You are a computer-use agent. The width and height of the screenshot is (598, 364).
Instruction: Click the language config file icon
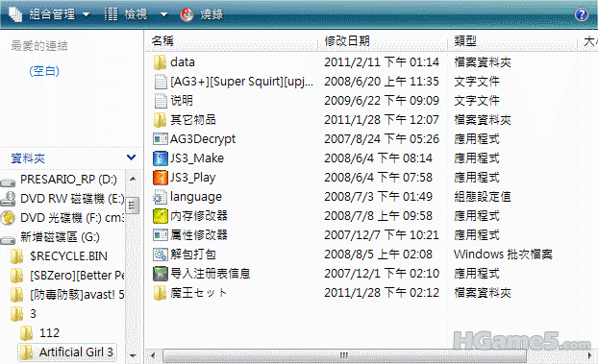(161, 197)
